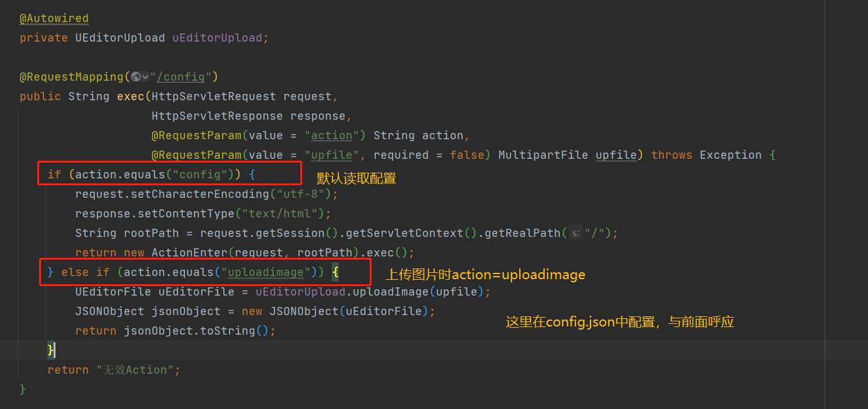The width and height of the screenshot is (868, 409).
Task: Click the @Autowired annotation
Action: pos(54,18)
